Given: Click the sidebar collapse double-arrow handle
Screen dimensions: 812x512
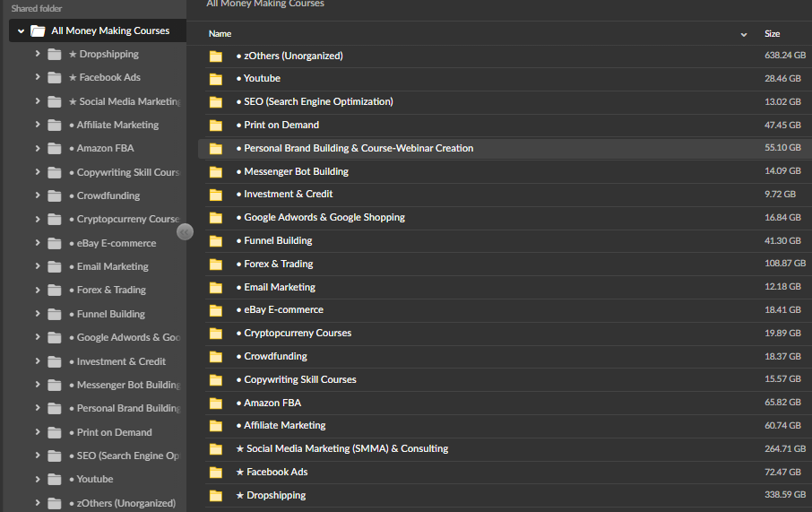Looking at the screenshot, I should 185,232.
